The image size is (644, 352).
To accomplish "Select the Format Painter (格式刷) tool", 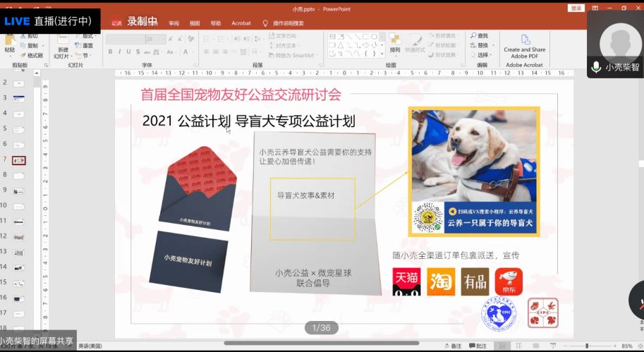I will 32,56.
